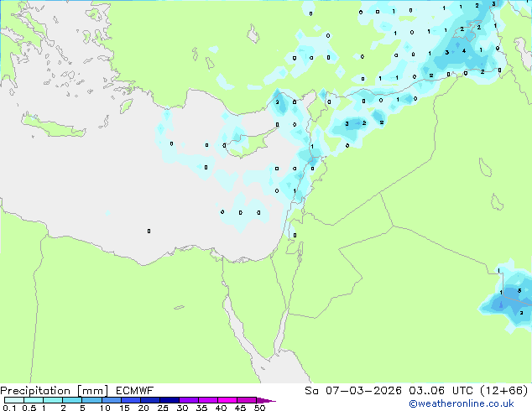
Task: Click the "ECMWF" model label
Action: point(135,391)
